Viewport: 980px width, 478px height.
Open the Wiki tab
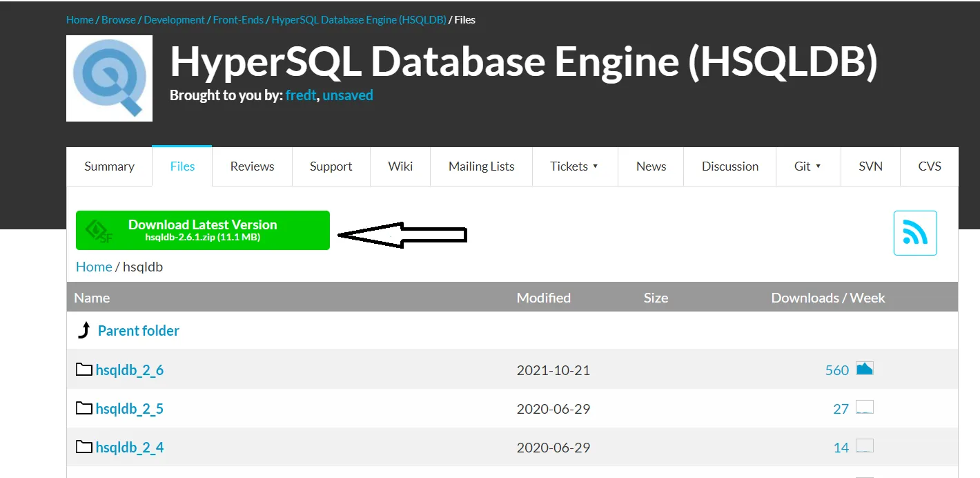tap(400, 166)
